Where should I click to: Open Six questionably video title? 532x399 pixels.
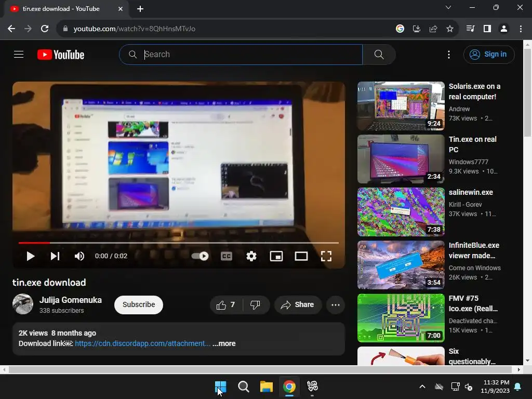(x=472, y=356)
